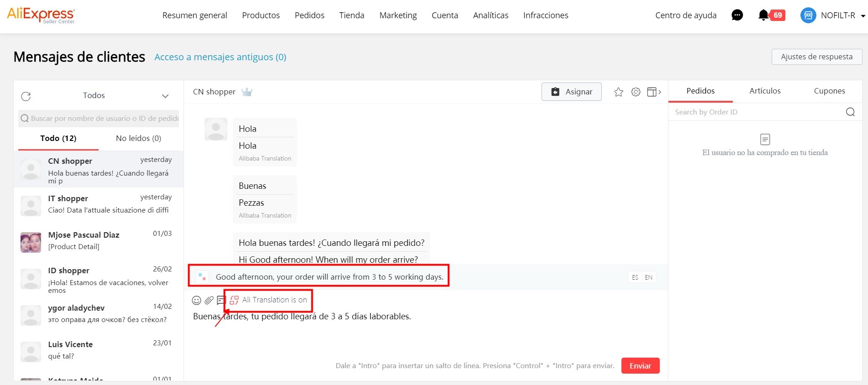The height and width of the screenshot is (385, 868).
Task: Send the message with Enviar
Action: click(x=640, y=366)
